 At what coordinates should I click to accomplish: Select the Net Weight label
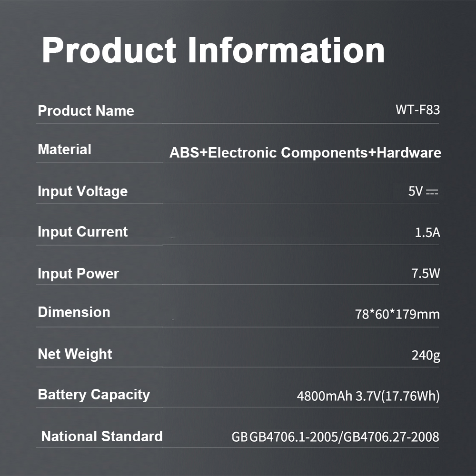(75, 354)
